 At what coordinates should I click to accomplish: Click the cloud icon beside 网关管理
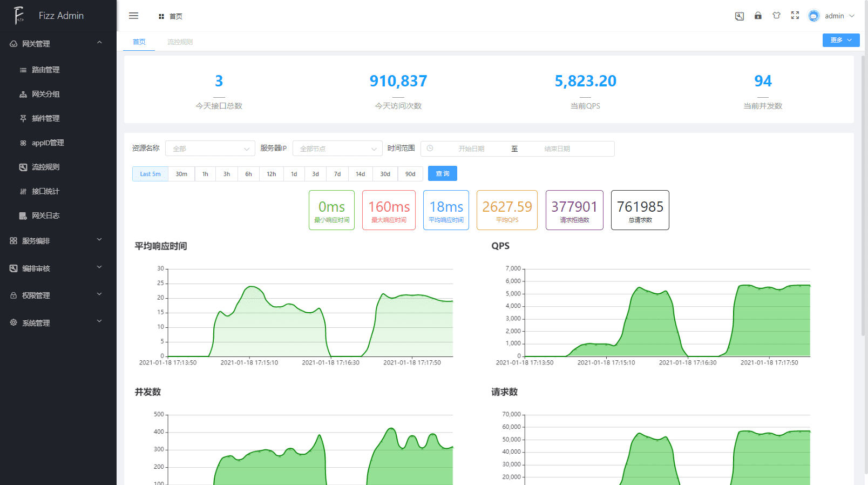pos(13,44)
